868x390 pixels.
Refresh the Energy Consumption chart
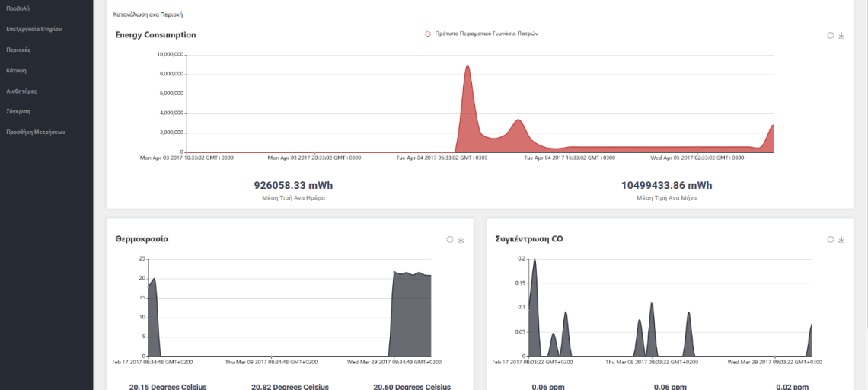831,36
